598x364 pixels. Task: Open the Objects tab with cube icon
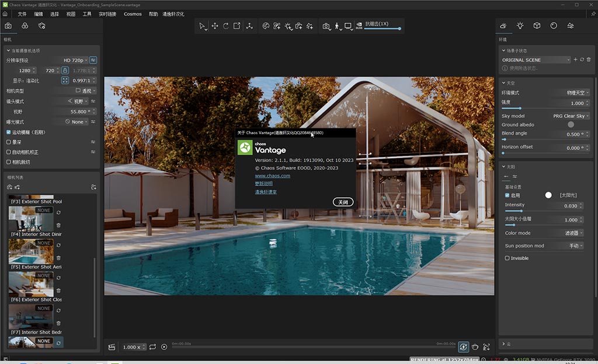click(x=537, y=26)
